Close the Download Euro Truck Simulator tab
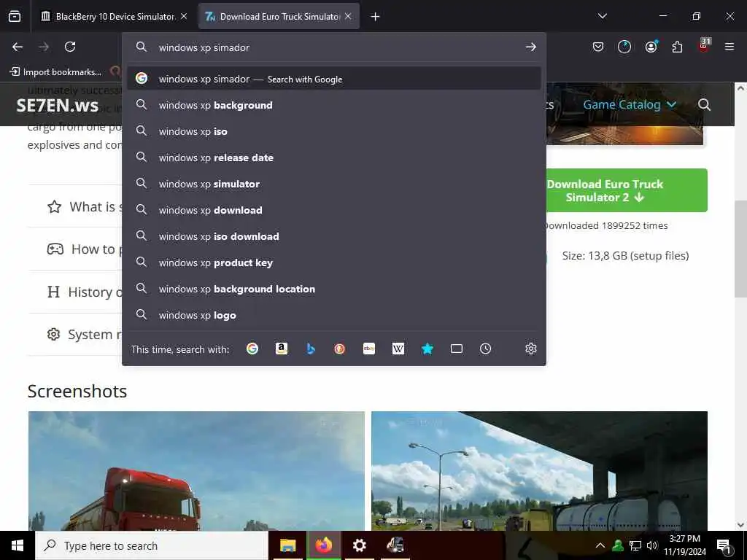Screen dimensions: 747x560 (348, 16)
